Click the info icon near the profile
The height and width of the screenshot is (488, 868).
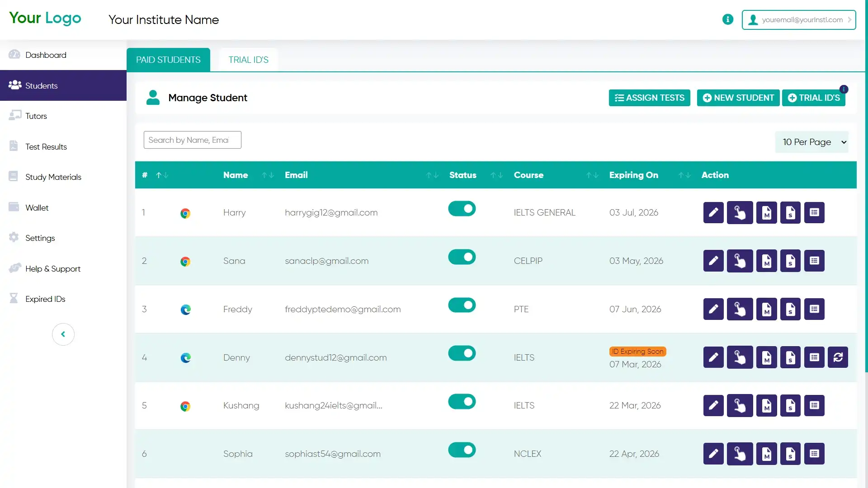coord(727,19)
